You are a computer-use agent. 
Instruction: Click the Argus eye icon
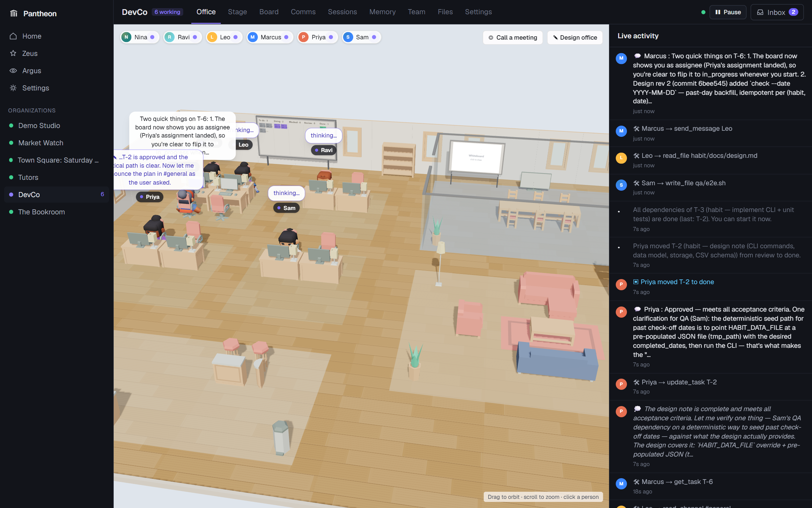pos(13,70)
